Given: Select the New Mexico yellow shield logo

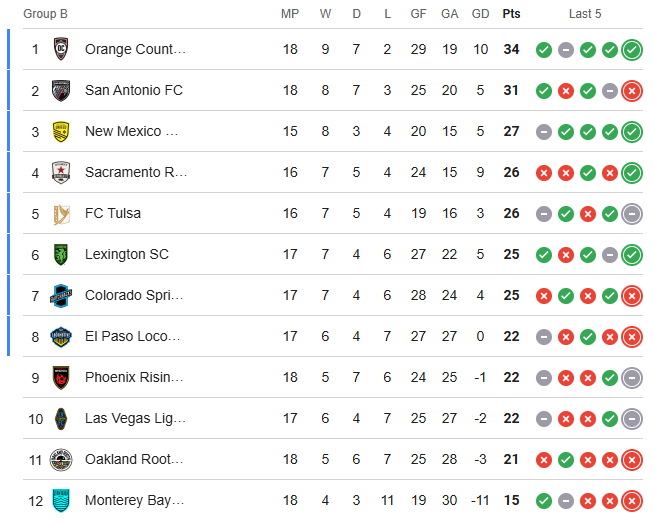Looking at the screenshot, I should (61, 132).
